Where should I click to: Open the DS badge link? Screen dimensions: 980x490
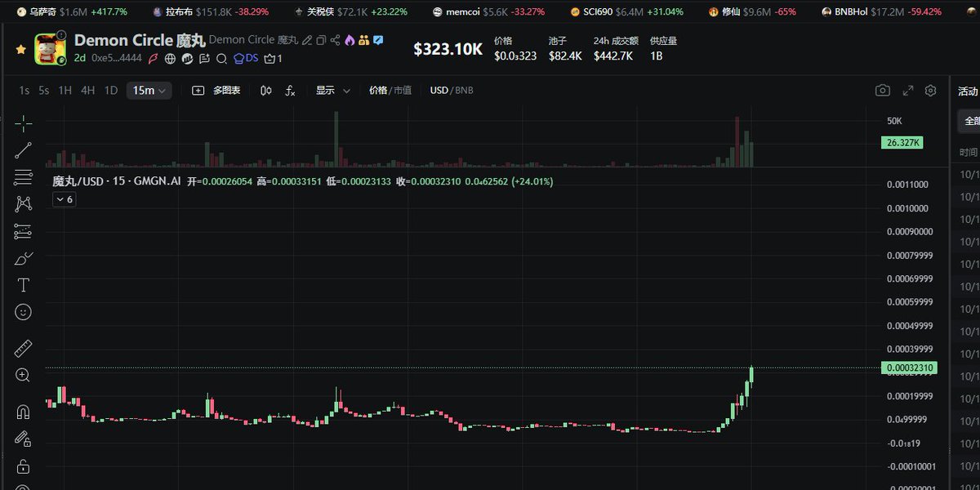pos(246,58)
